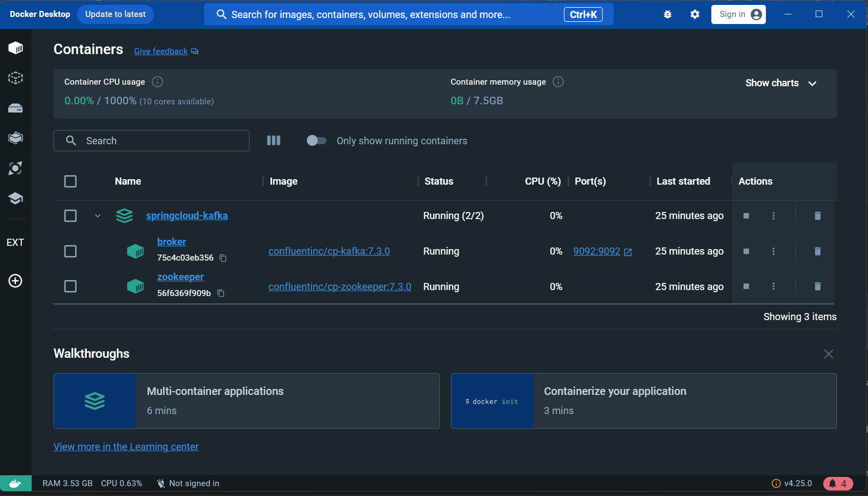This screenshot has height=496, width=868.
Task: Click the Running (2/2) status text
Action: click(x=454, y=216)
